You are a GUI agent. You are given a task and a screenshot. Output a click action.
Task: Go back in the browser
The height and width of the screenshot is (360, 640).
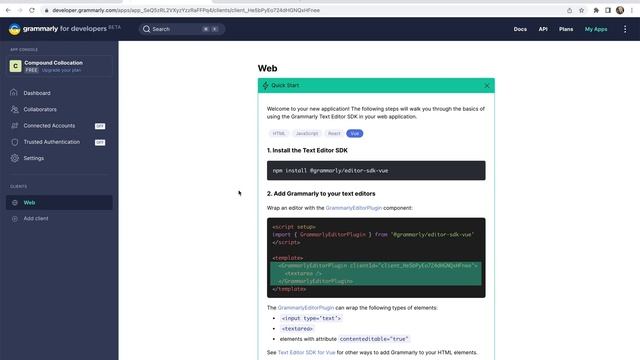(8, 10)
